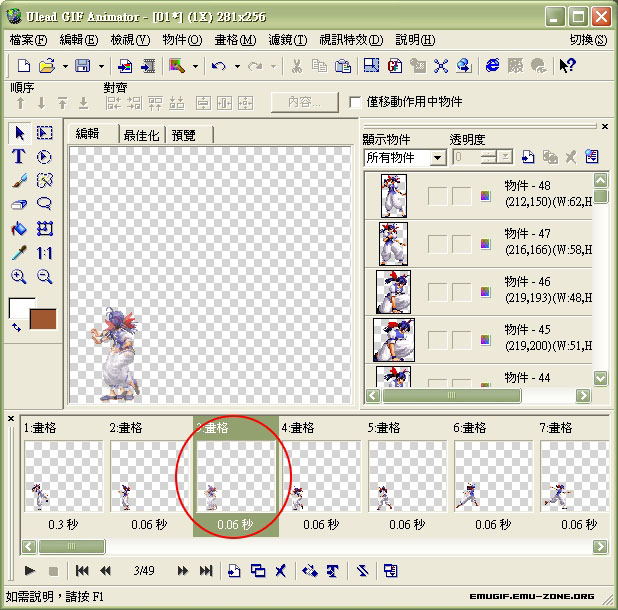Viewport: 618px width, 610px height.
Task: Open the 切換(S) menu
Action: pyautogui.click(x=588, y=40)
